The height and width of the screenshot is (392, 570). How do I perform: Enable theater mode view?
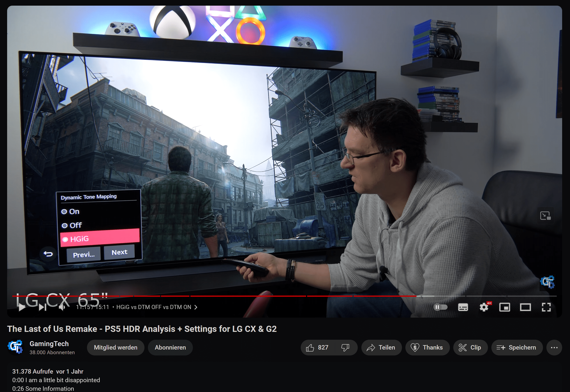click(x=525, y=307)
